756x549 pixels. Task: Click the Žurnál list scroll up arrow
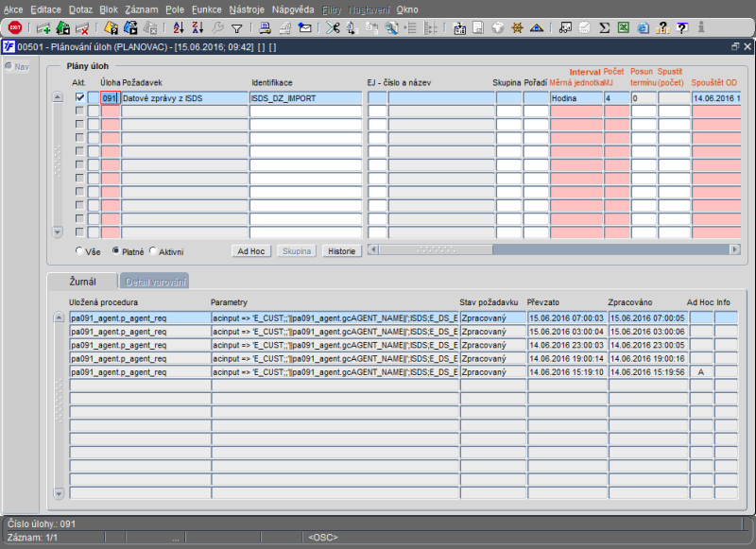[x=59, y=317]
